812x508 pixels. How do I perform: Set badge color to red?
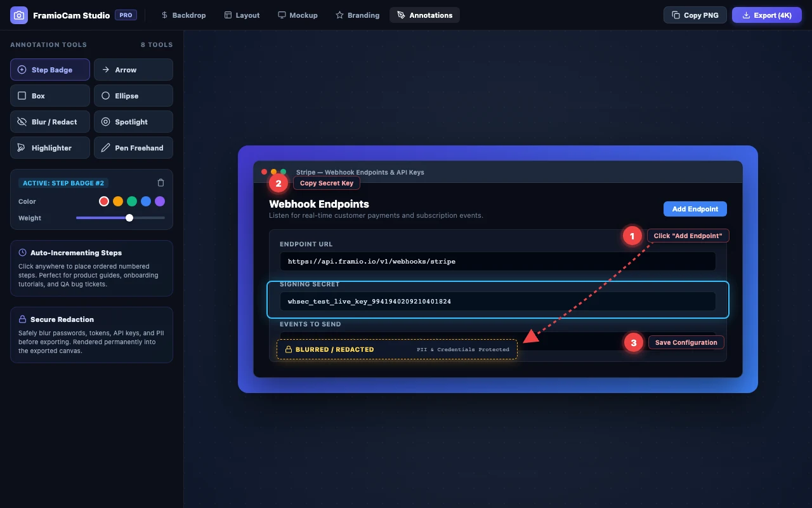pyautogui.click(x=104, y=201)
